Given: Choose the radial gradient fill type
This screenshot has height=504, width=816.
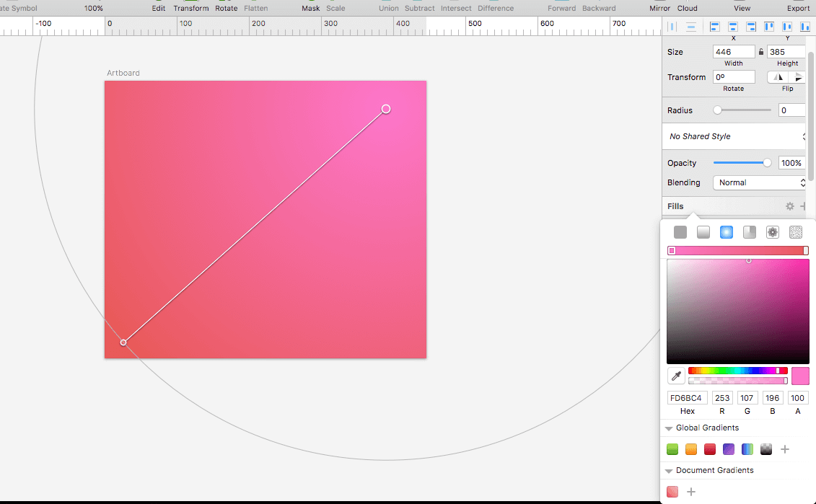Looking at the screenshot, I should [727, 232].
